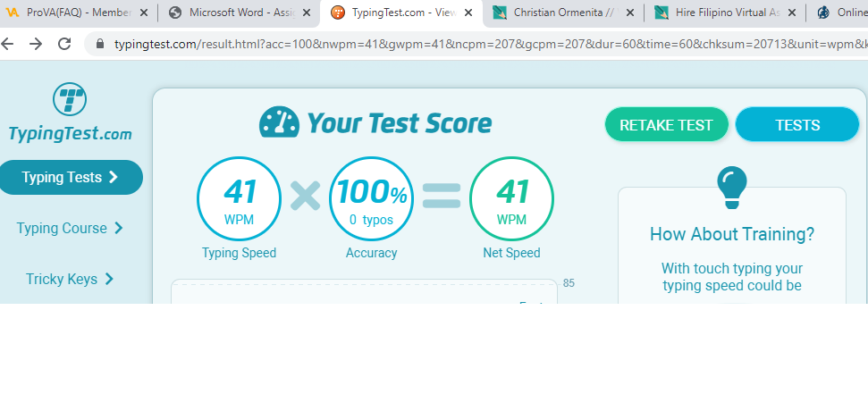This screenshot has height=411, width=868.
Task: Click the green Net Speed circle
Action: 511,198
